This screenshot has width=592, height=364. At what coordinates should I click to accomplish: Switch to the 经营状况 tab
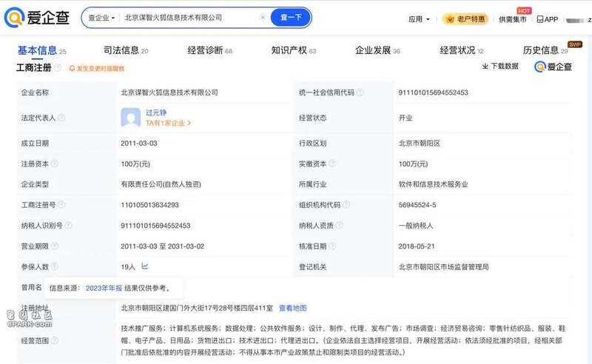(x=462, y=50)
